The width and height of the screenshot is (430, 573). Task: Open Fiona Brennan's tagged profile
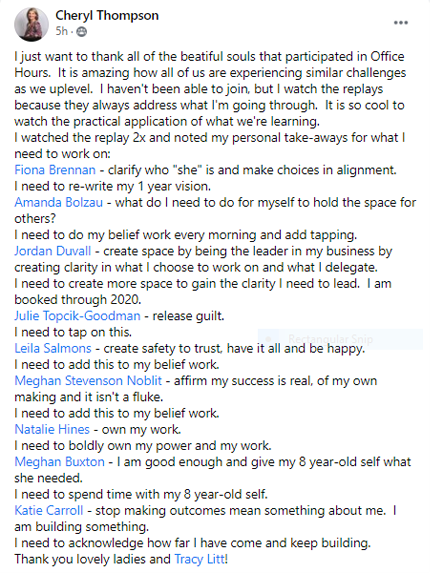(x=55, y=170)
